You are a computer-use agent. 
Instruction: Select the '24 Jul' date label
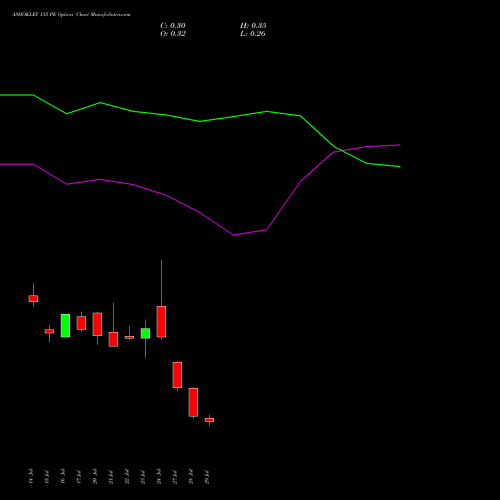159,476
